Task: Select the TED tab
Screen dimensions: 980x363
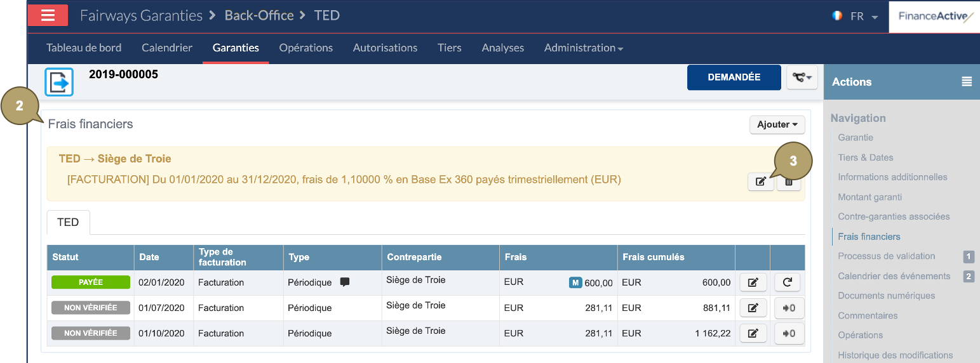Action: click(68, 222)
